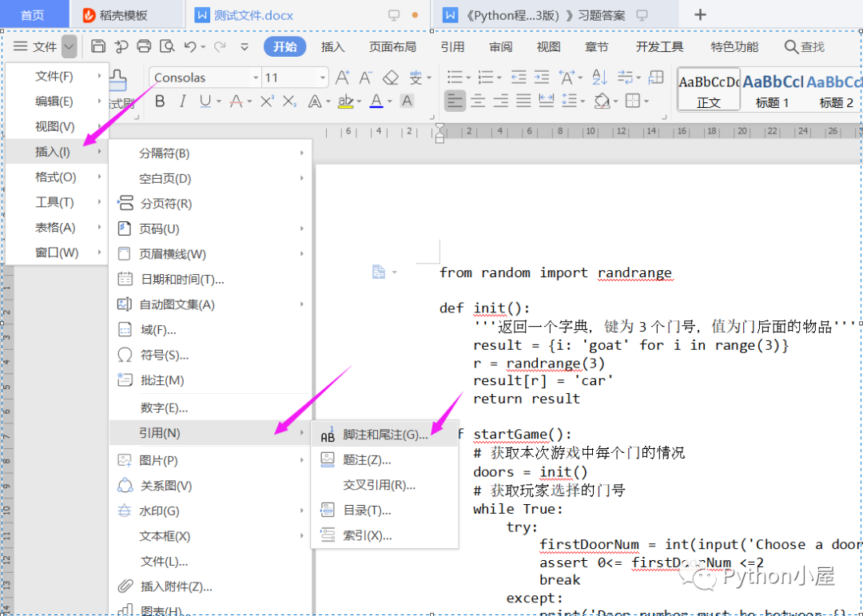The height and width of the screenshot is (616, 863).
Task: Click the bulleted list icon
Action: [455, 77]
